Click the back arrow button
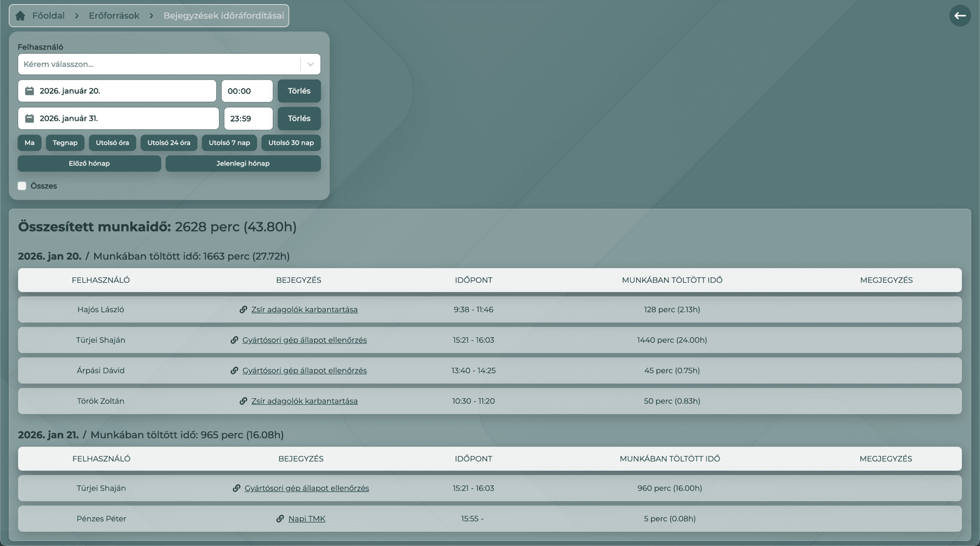Image resolution: width=980 pixels, height=546 pixels. [x=960, y=16]
